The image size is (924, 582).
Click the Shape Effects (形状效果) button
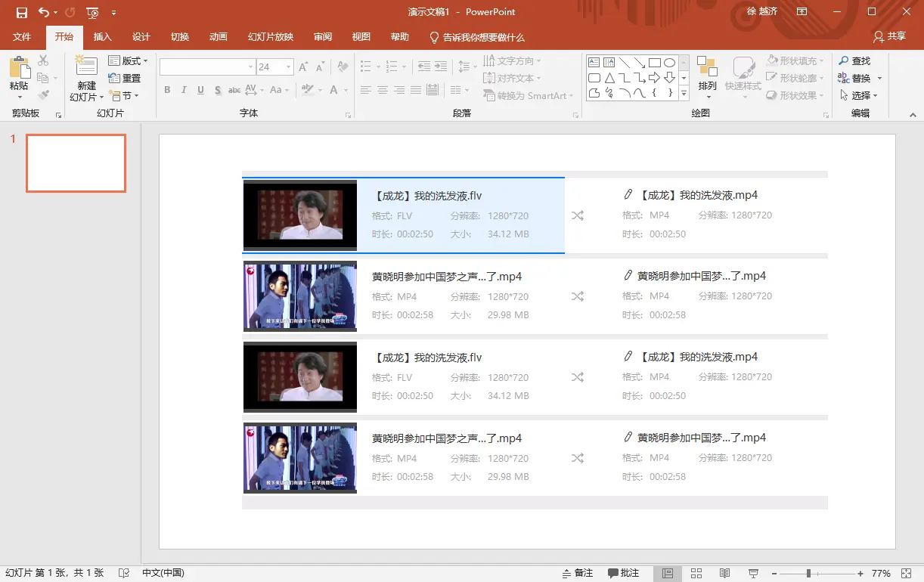(796, 95)
